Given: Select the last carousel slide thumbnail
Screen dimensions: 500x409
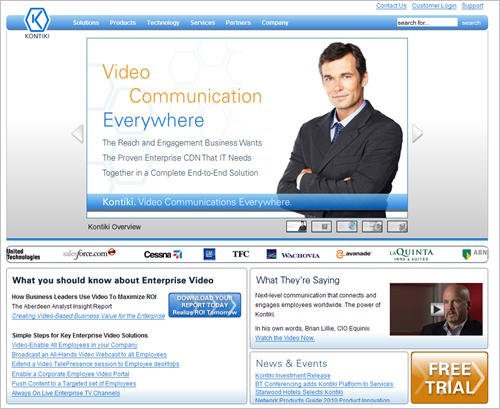Looking at the screenshot, I should point(397,226).
